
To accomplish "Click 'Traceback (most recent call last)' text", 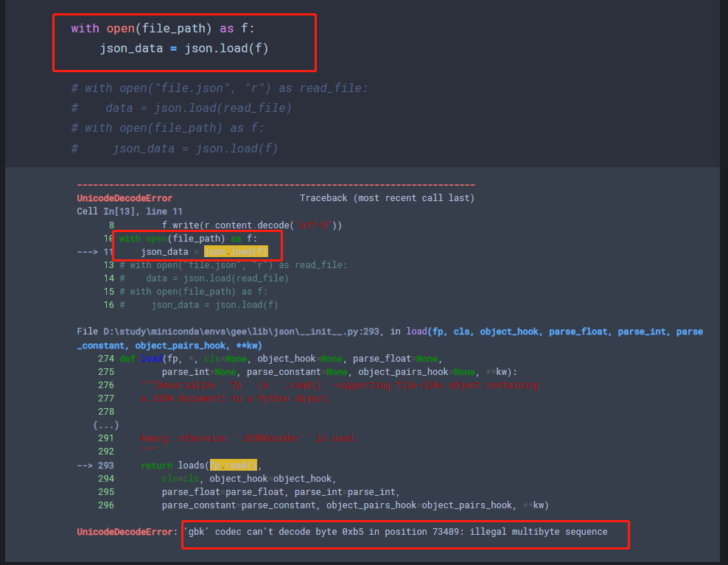I will [x=387, y=198].
